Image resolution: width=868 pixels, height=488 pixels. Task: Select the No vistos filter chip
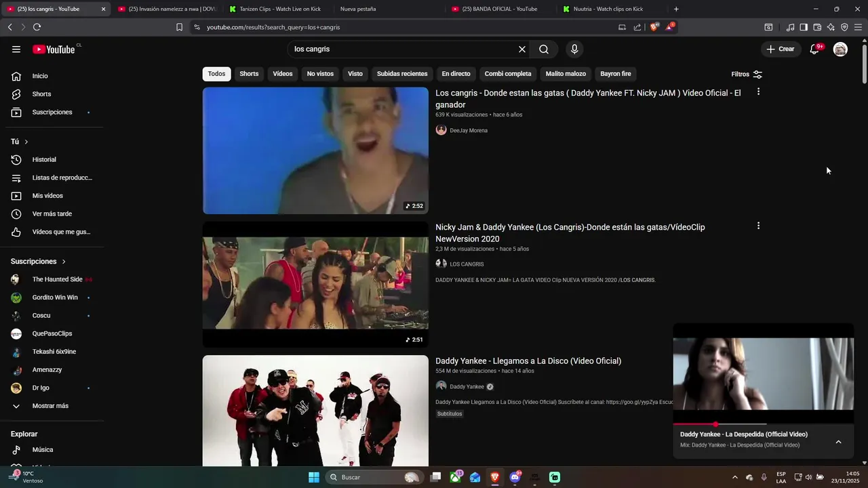pos(320,74)
